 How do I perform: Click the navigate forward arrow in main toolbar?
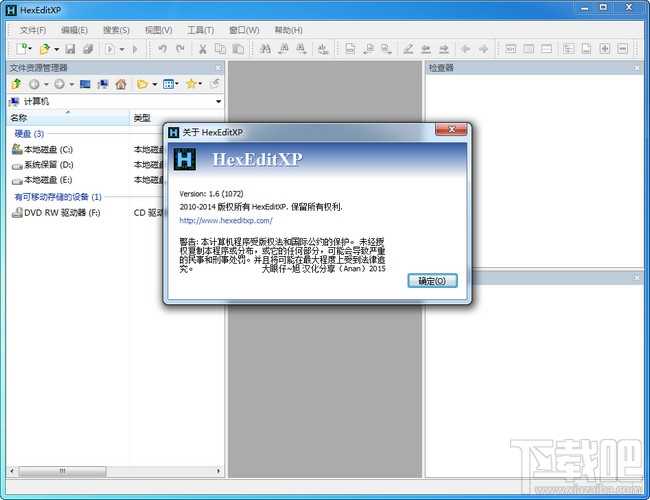point(483,49)
